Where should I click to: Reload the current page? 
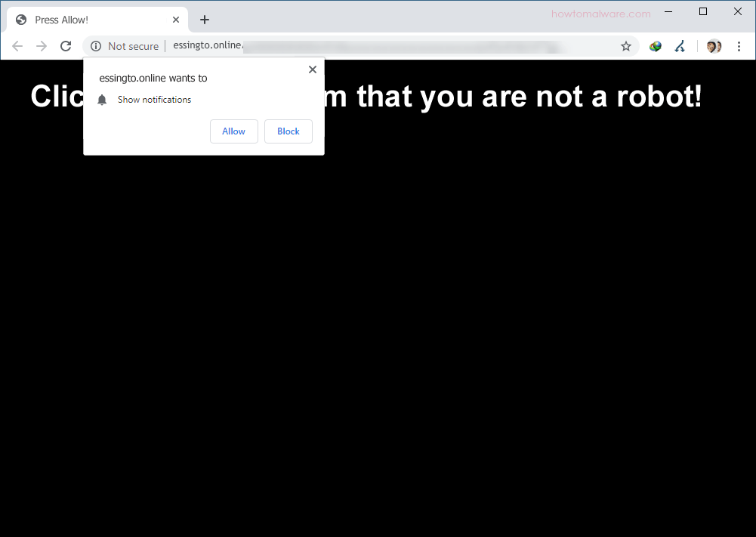click(x=66, y=45)
